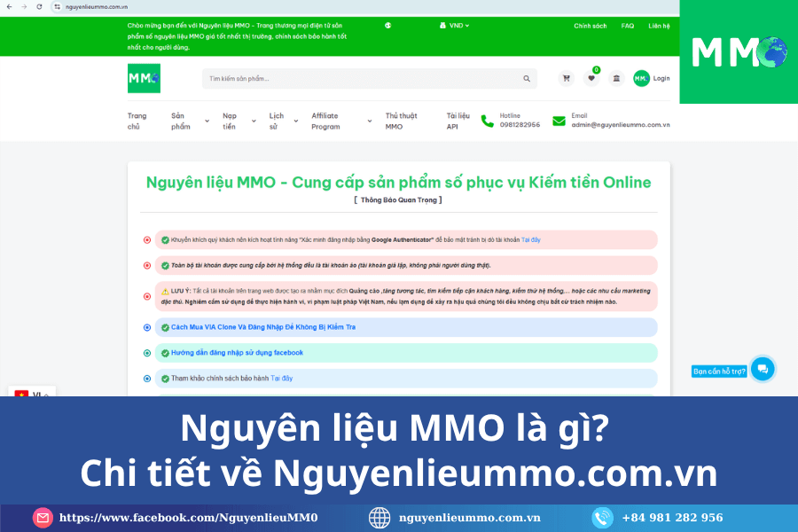Viewport: 798px width, 532px height.
Task: Click the bank icon in header
Action: coord(616,78)
